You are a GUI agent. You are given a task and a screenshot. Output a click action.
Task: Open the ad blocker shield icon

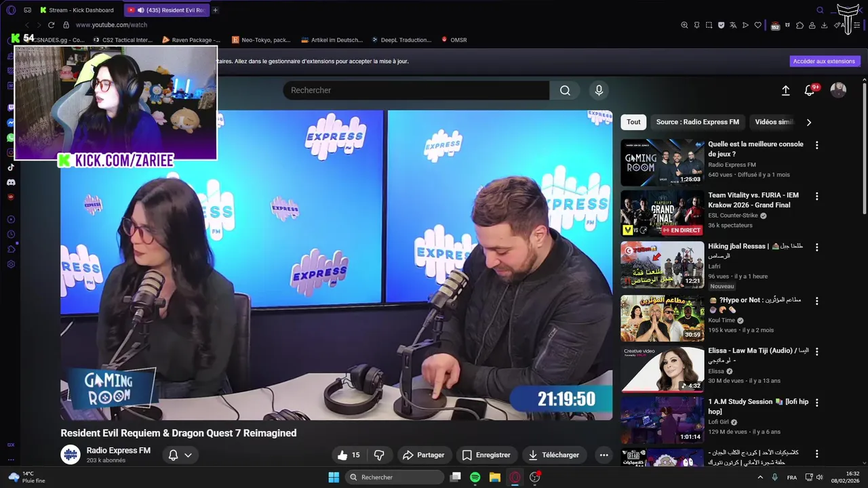tap(721, 25)
